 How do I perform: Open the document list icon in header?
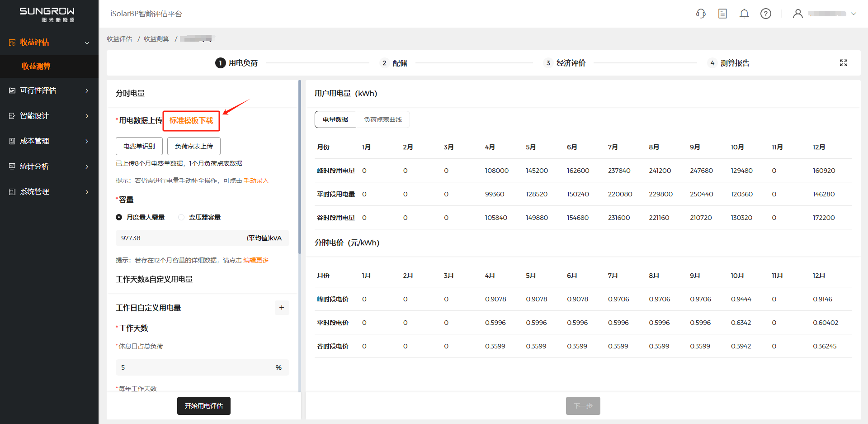722,14
